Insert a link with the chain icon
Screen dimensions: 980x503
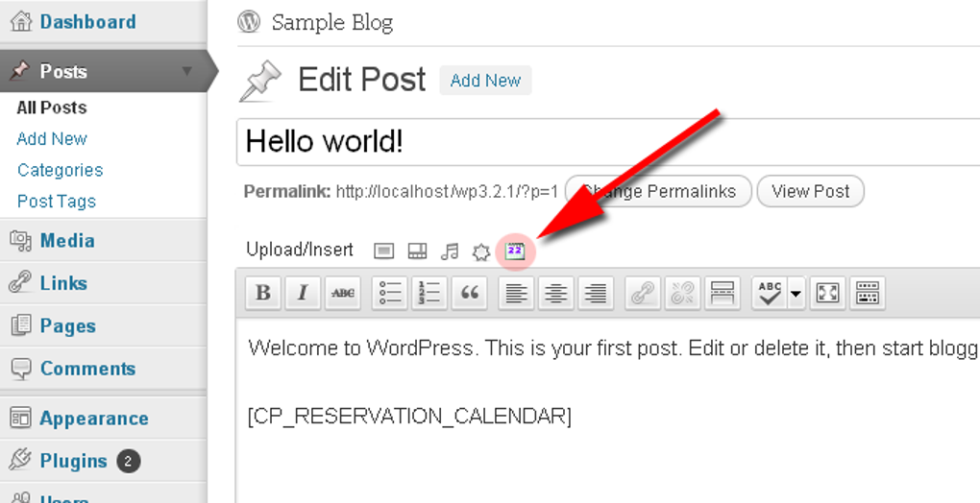643,293
